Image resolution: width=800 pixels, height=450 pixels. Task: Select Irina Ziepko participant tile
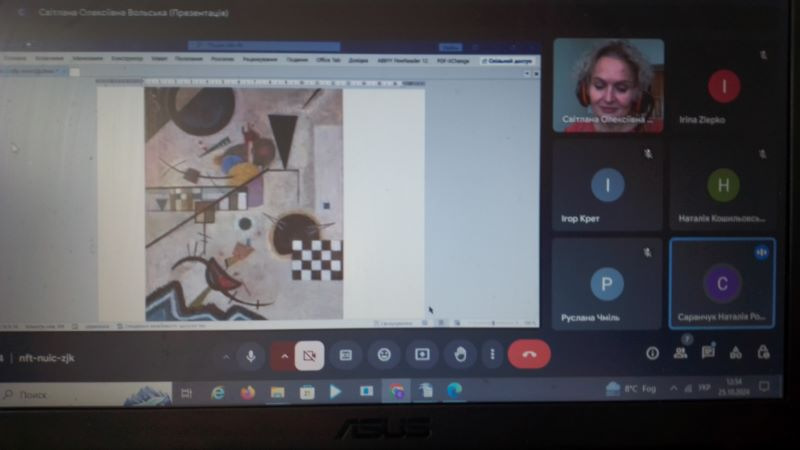[723, 85]
